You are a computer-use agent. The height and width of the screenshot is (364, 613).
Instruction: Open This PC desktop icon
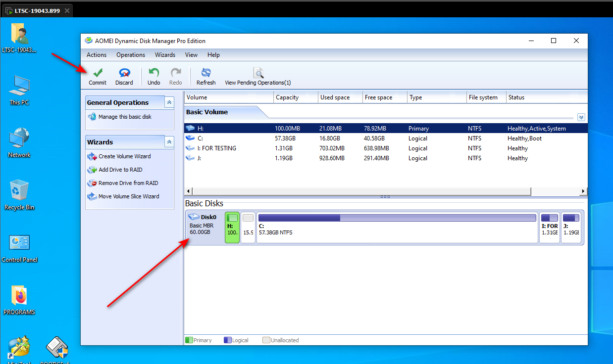[x=19, y=90]
